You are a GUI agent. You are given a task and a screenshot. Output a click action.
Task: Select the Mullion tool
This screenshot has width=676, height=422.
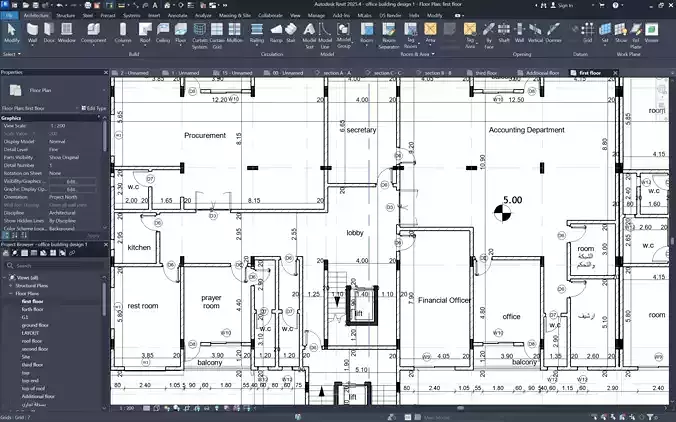click(x=235, y=32)
